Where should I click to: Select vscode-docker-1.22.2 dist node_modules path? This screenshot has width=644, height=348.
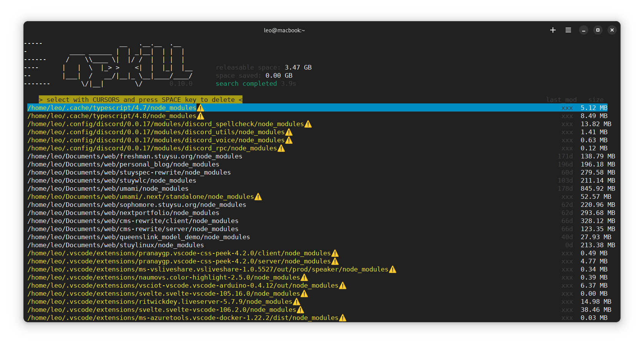183,318
